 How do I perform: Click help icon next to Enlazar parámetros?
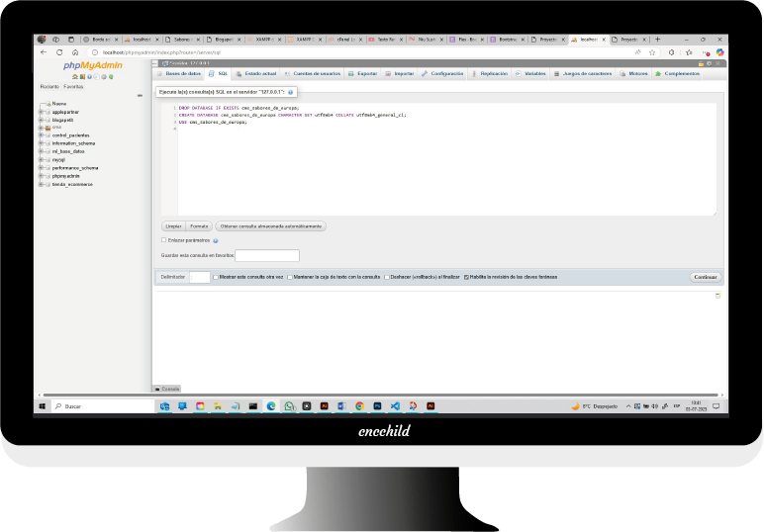point(216,240)
